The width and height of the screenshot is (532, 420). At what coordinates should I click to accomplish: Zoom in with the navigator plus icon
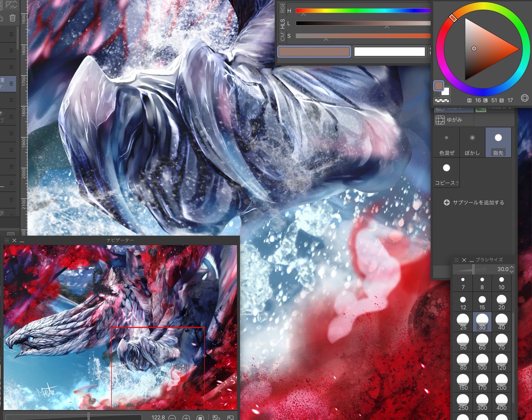click(x=186, y=417)
